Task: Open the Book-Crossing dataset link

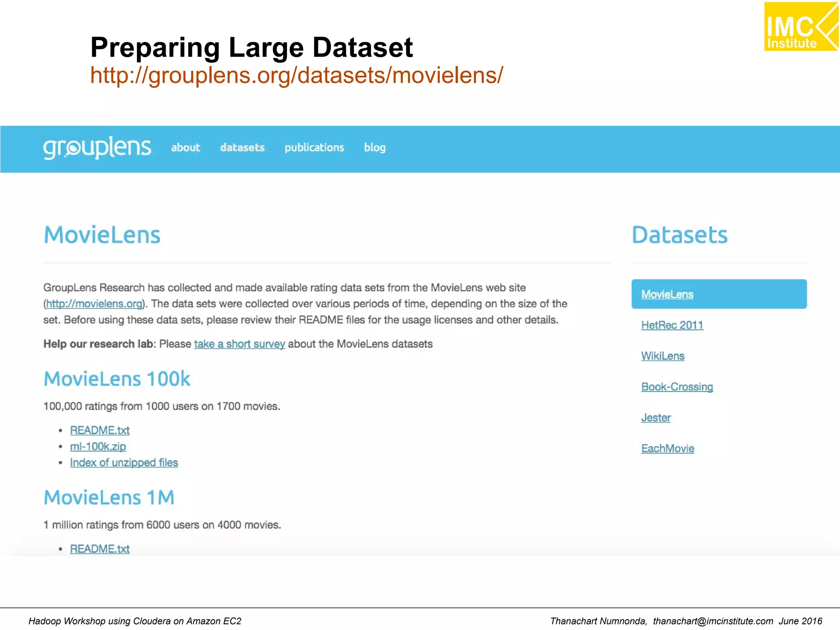Action: pos(677,387)
